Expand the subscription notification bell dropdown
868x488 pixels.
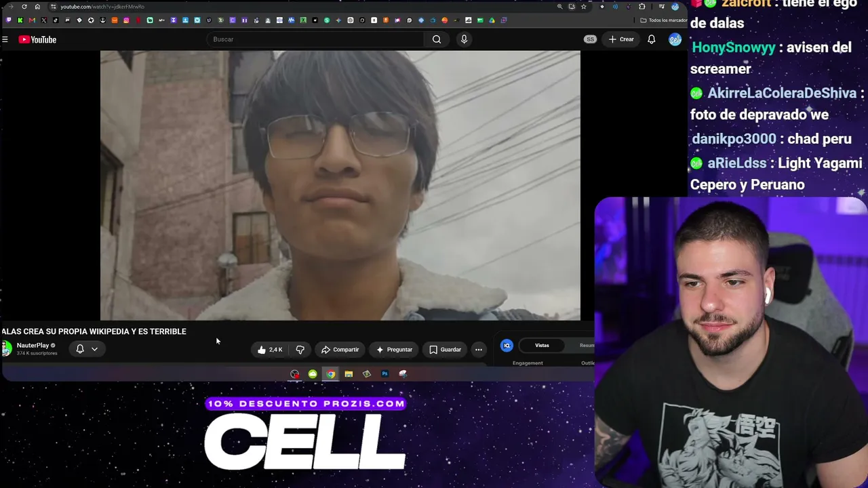tap(87, 349)
